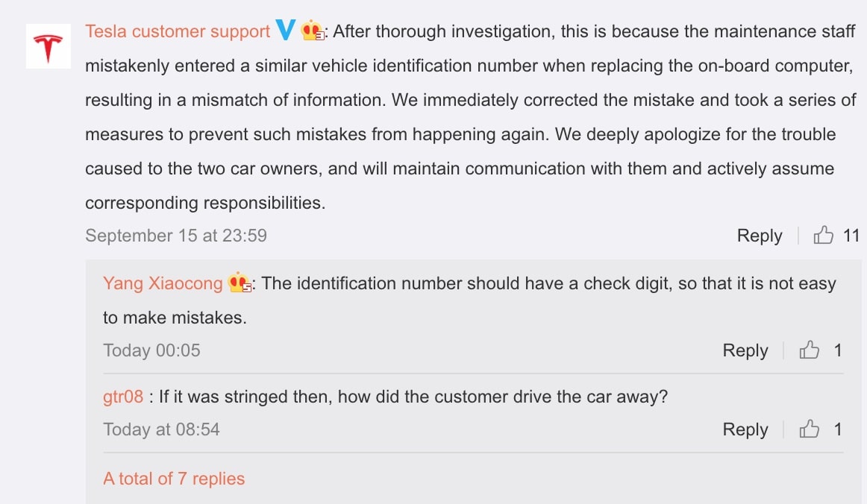The image size is (867, 504).
Task: Like the Tesla customer support comment
Action: pos(824,236)
